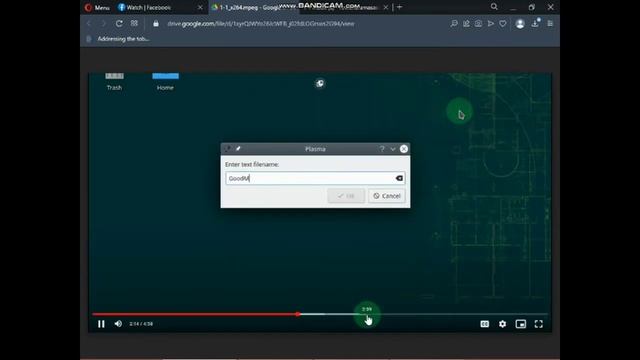This screenshot has width=640, height=360.
Task: Click the OK button in Plasma dialog
Action: [346, 196]
